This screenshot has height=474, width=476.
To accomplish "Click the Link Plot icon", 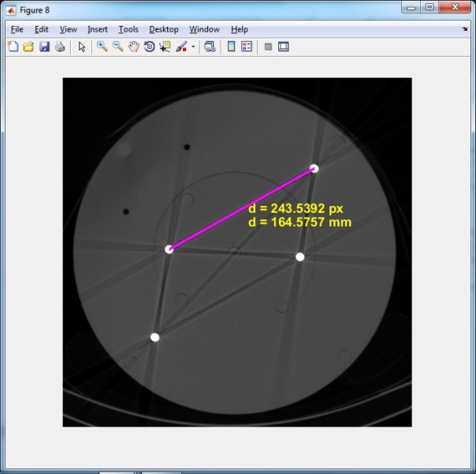I will click(x=210, y=47).
